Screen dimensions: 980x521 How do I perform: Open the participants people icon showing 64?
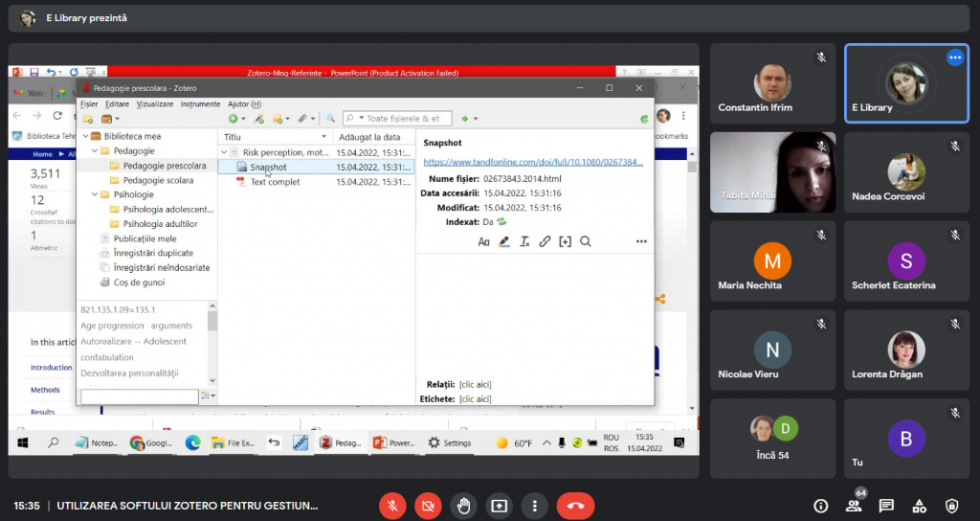tap(854, 506)
